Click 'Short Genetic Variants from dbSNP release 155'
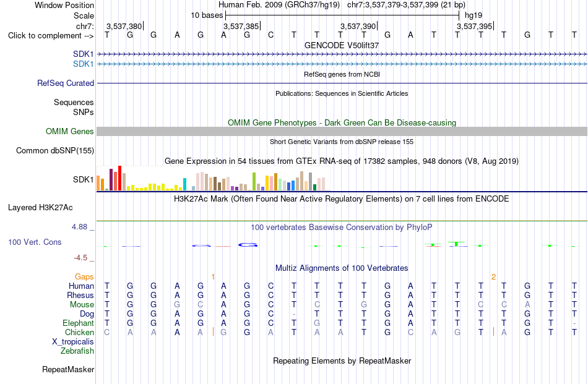The height and width of the screenshot is (384, 588). [x=342, y=142]
